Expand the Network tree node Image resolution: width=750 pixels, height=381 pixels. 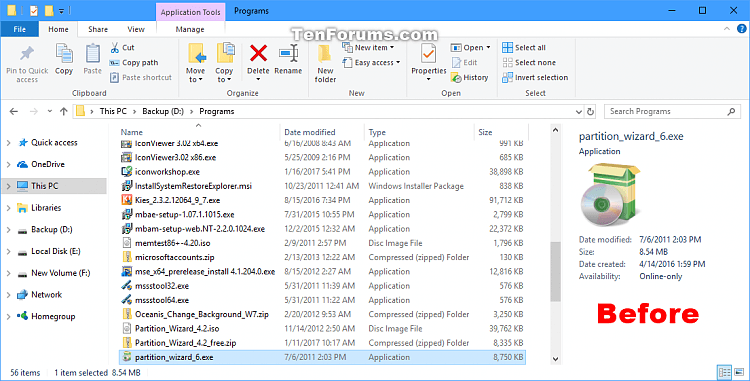[x=8, y=295]
